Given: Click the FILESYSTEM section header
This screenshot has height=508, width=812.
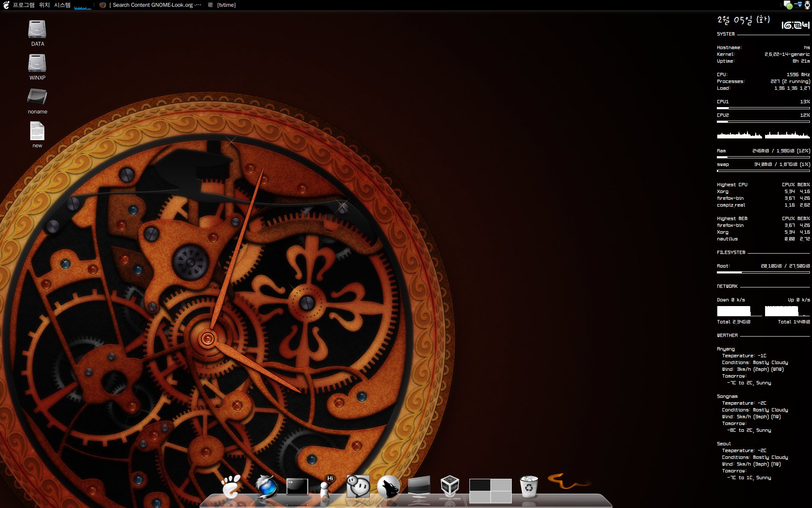Looking at the screenshot, I should 731,252.
